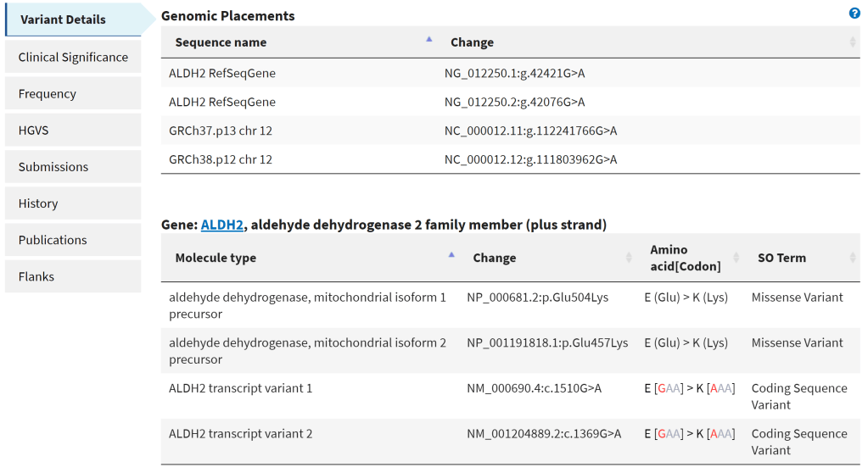Sort gene table by Molecule type arrow
Screen dimensions: 868x473
[451, 255]
